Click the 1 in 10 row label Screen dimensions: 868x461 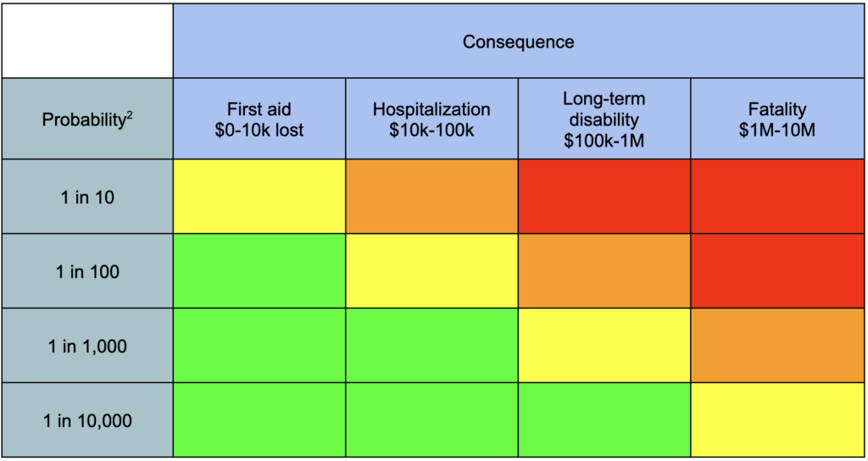point(86,197)
